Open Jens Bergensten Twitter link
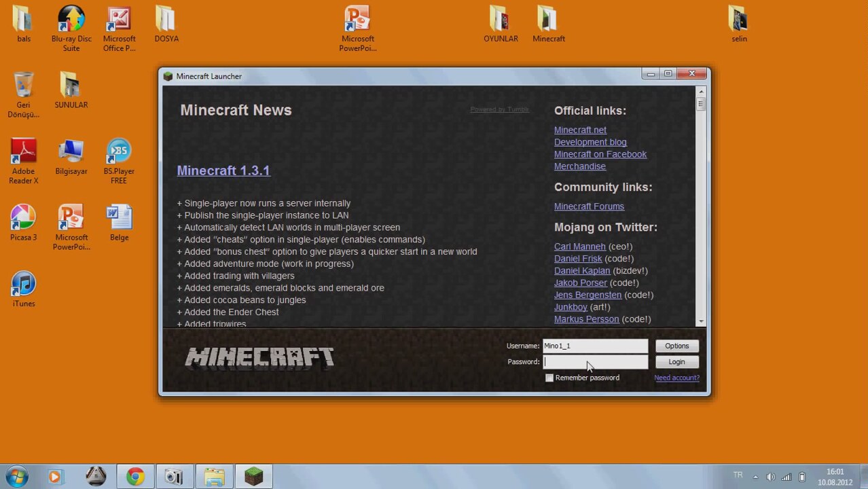The width and height of the screenshot is (868, 489). click(x=587, y=295)
